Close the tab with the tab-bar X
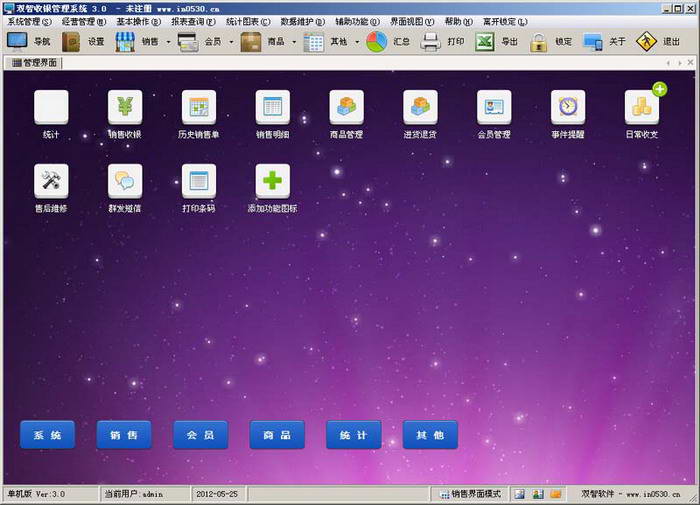Screen dimensions: 700x505 pyautogui.click(x=691, y=63)
